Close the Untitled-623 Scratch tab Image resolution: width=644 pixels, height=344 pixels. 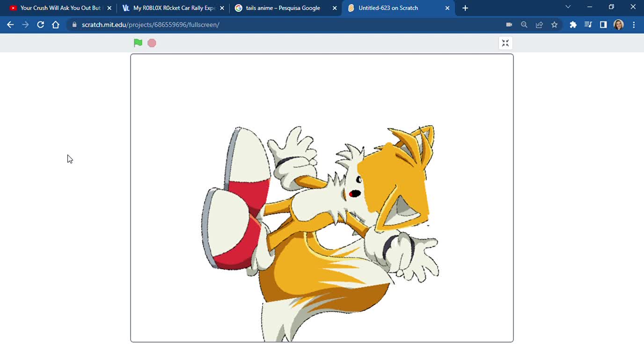point(447,8)
